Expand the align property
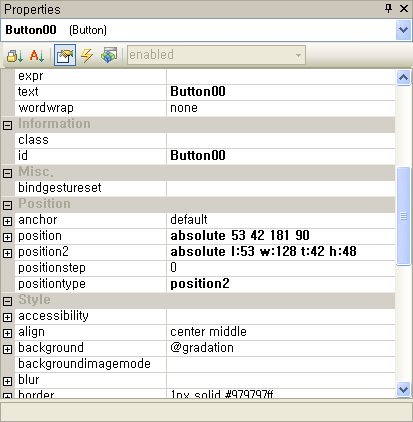The image size is (413, 422). tap(7, 333)
